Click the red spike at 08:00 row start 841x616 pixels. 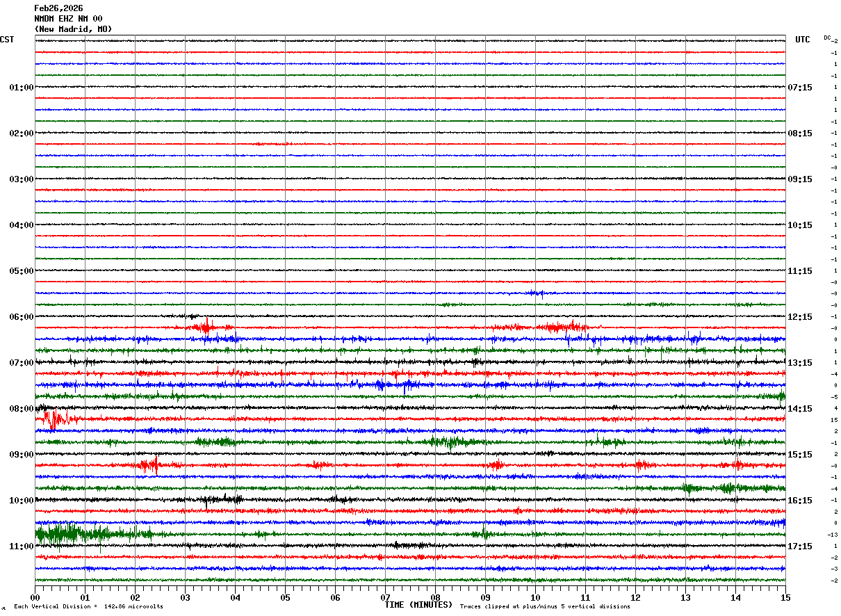pyautogui.click(x=54, y=419)
